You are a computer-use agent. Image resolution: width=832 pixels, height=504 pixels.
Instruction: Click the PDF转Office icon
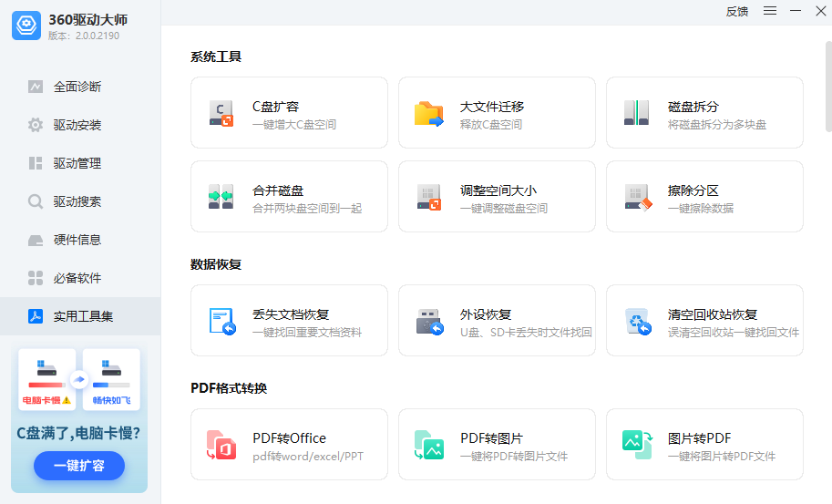221,445
